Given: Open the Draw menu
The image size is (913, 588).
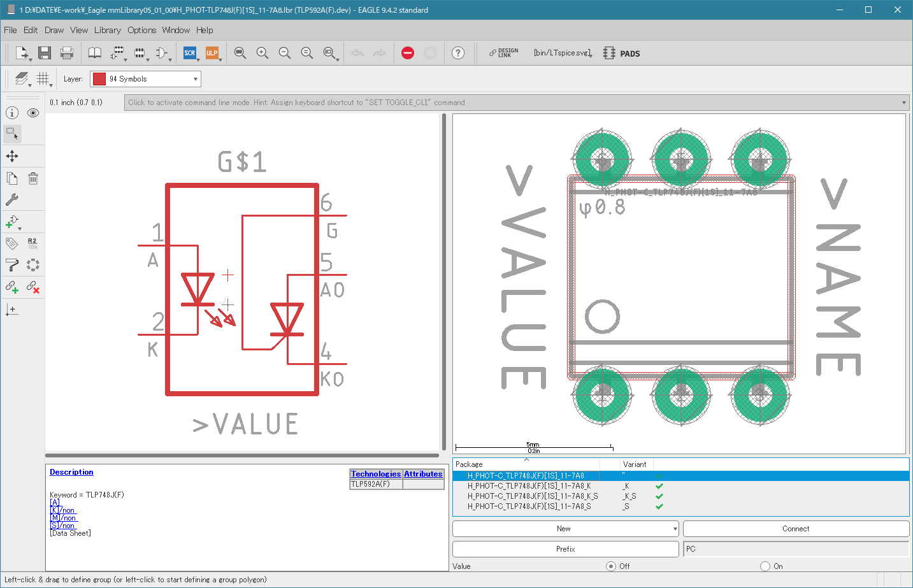Looking at the screenshot, I should point(54,30).
